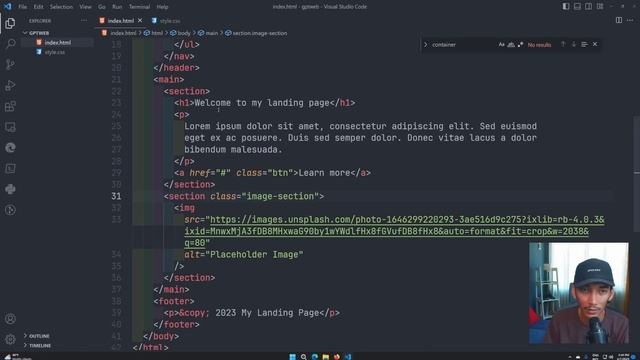The height and width of the screenshot is (360, 640).
Task: Click the Edge icon in activity bar
Action: [10, 148]
